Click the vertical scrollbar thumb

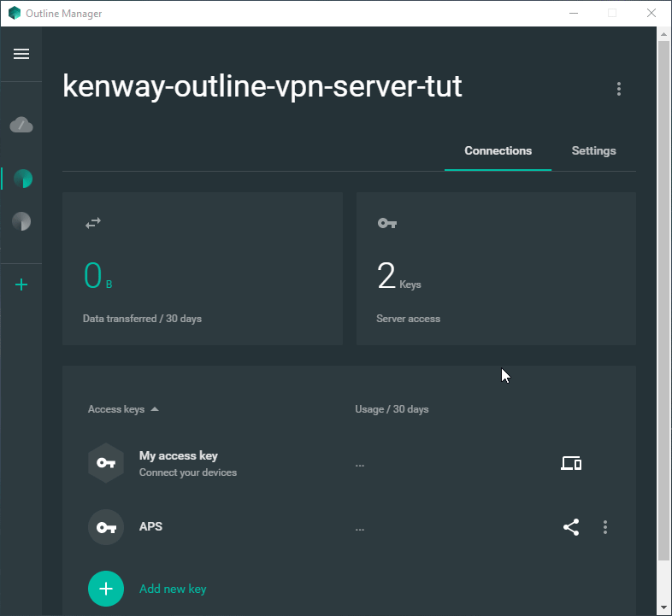pyautogui.click(x=664, y=299)
